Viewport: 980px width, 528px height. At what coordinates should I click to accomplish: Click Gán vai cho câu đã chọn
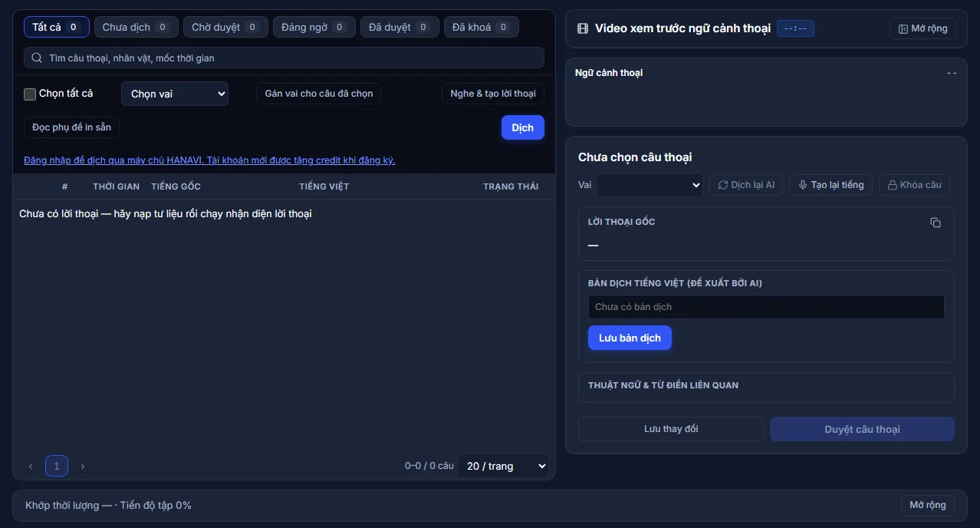[319, 94]
